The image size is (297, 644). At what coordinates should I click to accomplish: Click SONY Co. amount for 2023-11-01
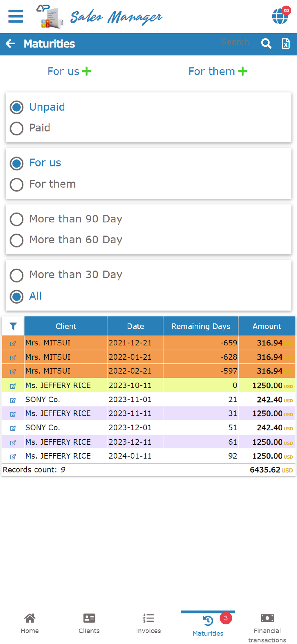click(x=275, y=399)
